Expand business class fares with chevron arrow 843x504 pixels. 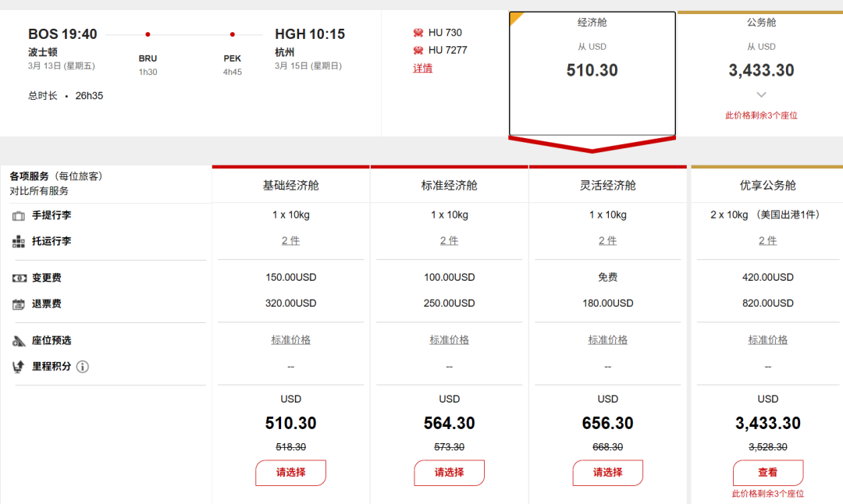click(x=761, y=95)
